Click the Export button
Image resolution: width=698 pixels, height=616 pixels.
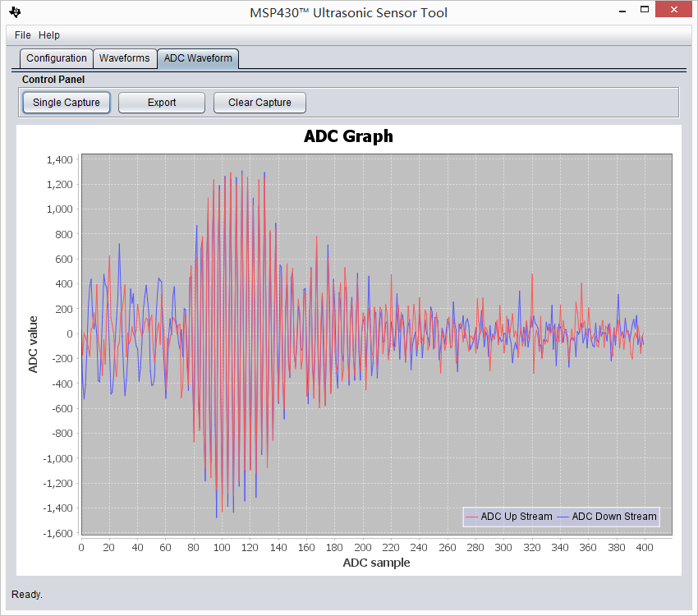coord(162,103)
